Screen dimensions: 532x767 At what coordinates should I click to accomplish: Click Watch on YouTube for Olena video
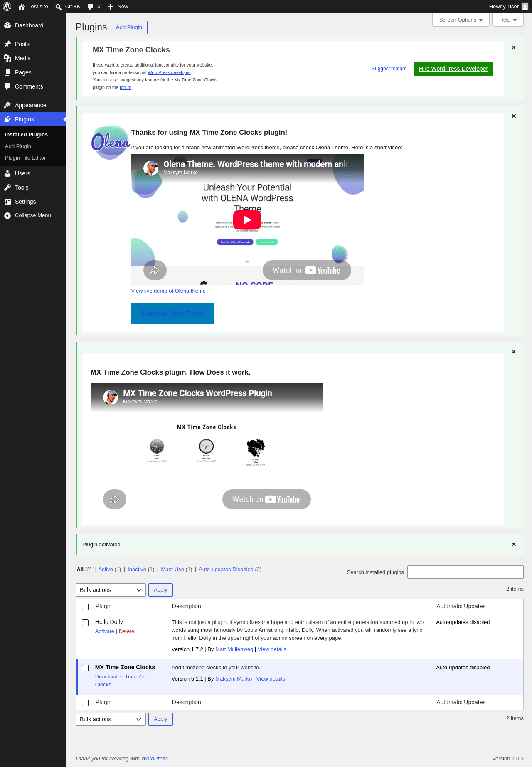(x=307, y=270)
